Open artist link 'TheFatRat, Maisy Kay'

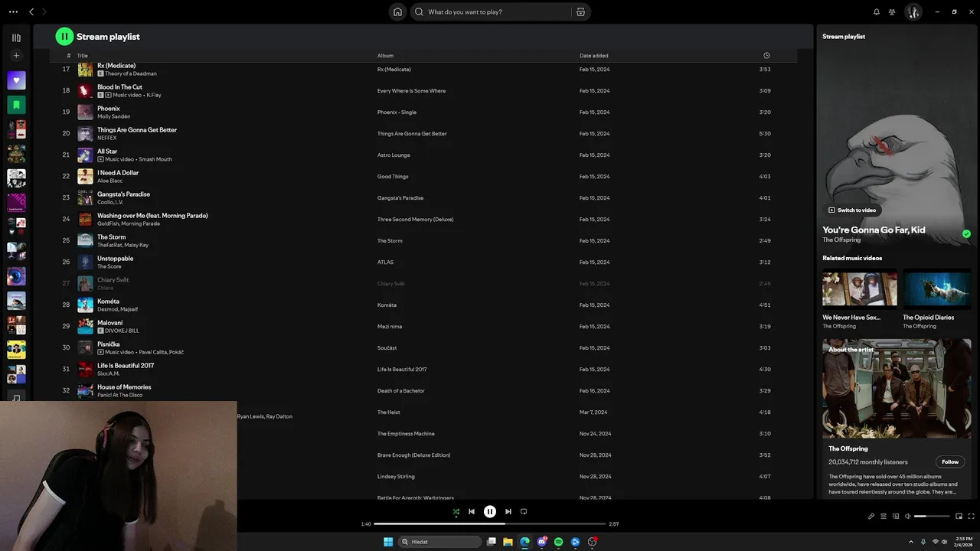tap(122, 245)
